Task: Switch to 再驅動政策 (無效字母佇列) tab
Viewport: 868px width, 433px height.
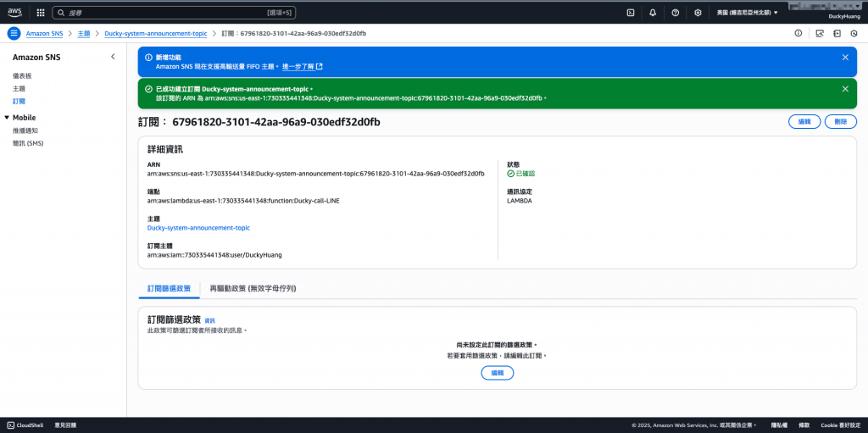Action: (x=253, y=288)
